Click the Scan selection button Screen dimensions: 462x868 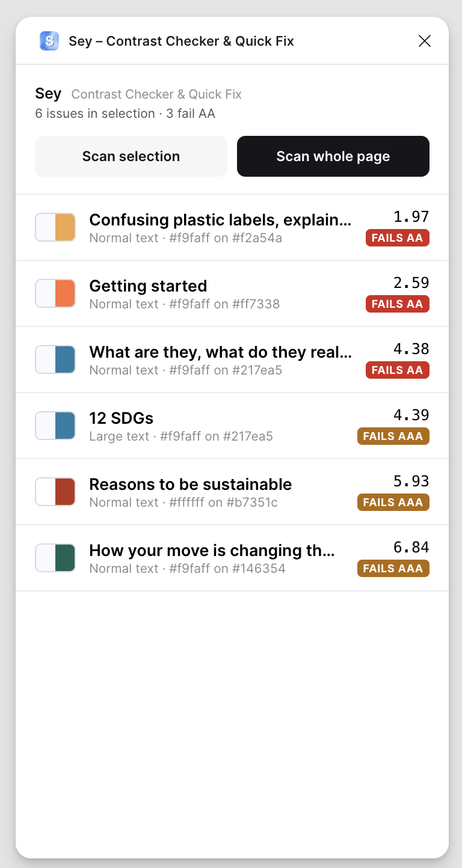[x=131, y=156]
